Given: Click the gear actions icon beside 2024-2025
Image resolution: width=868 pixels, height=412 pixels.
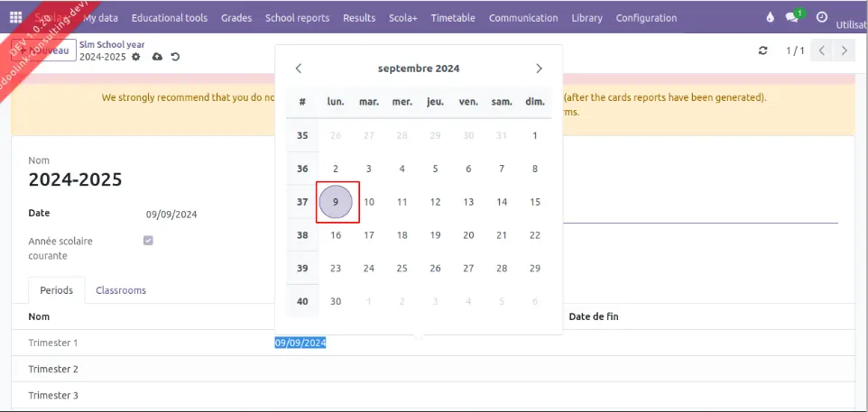Looking at the screenshot, I should point(136,57).
